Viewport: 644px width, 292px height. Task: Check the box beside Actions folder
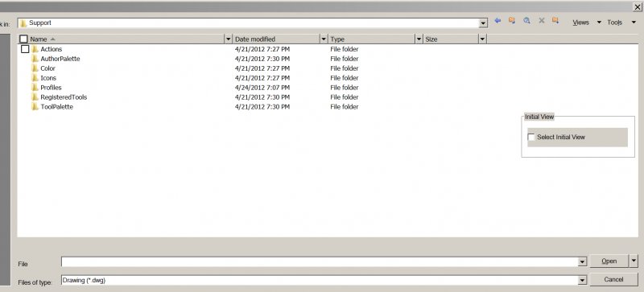click(x=25, y=49)
